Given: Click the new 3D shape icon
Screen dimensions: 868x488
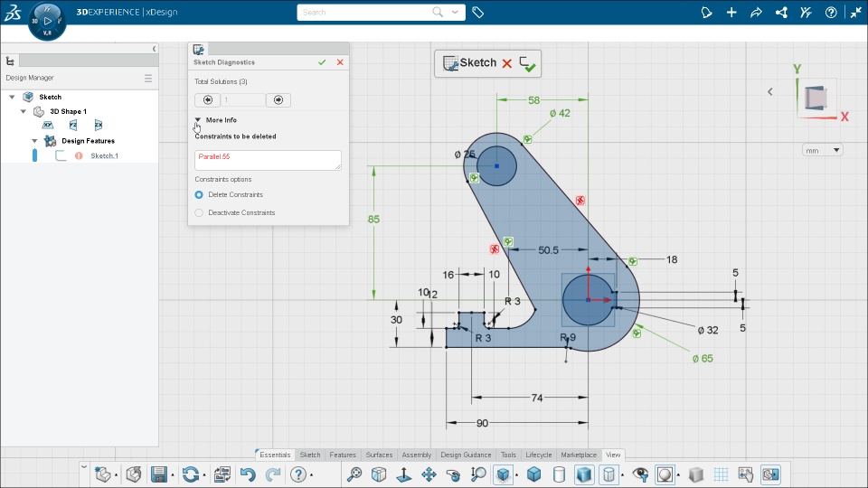Looking at the screenshot, I should coord(103,474).
